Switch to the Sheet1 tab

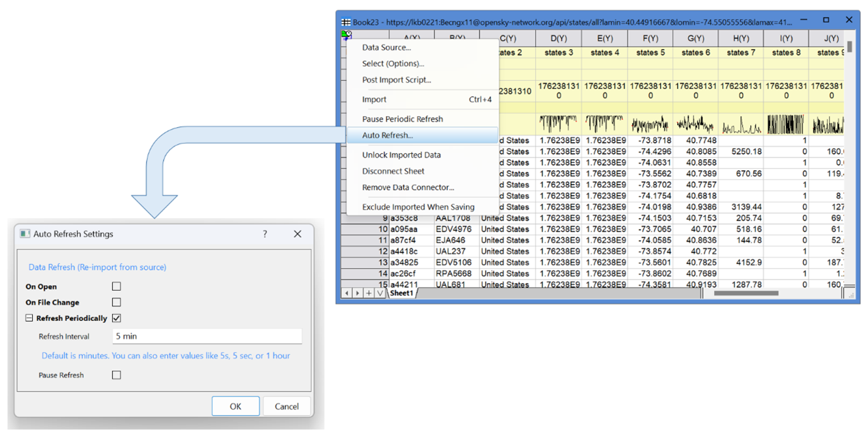pyautogui.click(x=402, y=293)
